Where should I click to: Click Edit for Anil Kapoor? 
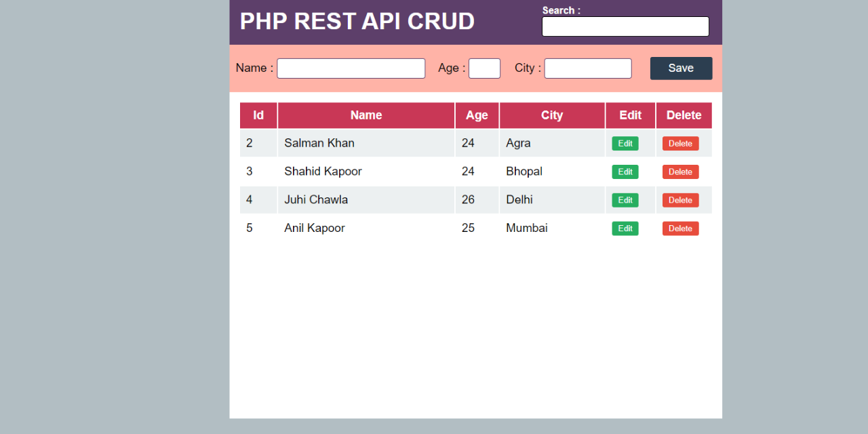coord(625,228)
